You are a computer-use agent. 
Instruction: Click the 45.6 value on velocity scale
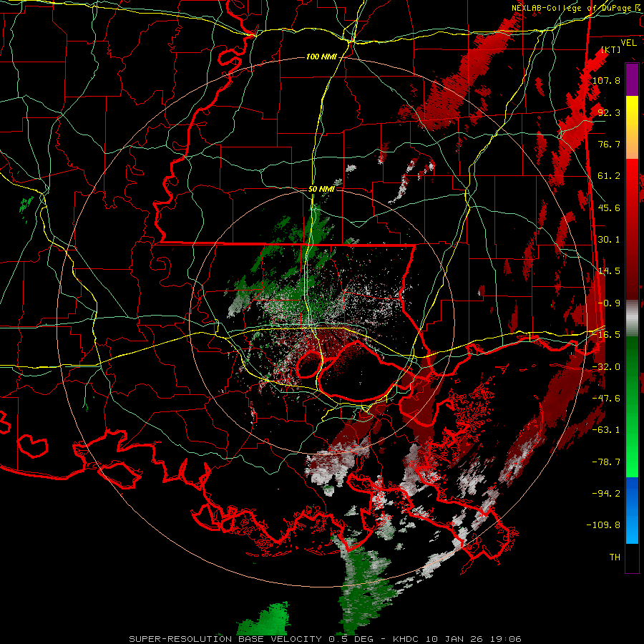pyautogui.click(x=609, y=208)
